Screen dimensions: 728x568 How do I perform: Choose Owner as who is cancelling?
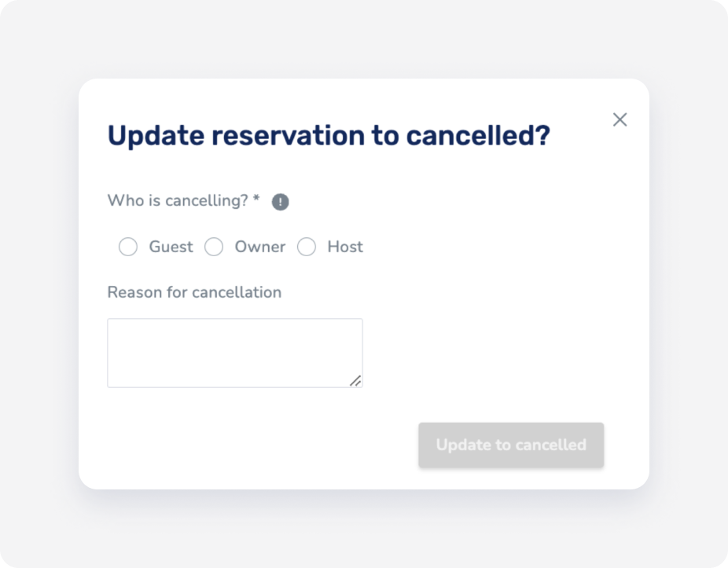pos(214,247)
